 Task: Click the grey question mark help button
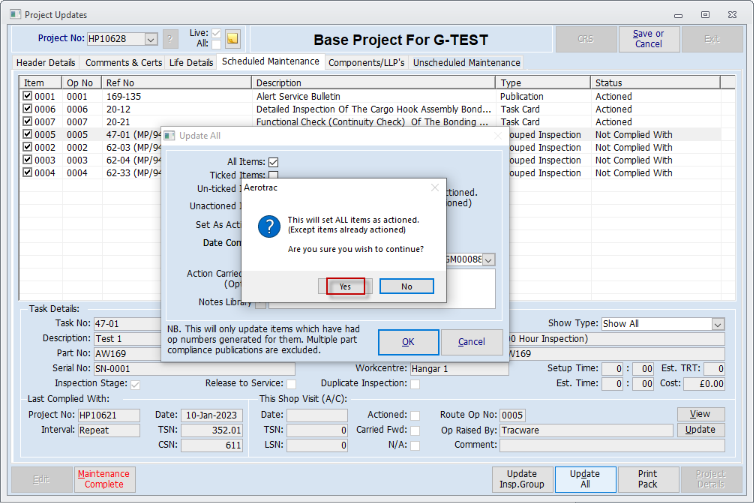coord(170,39)
